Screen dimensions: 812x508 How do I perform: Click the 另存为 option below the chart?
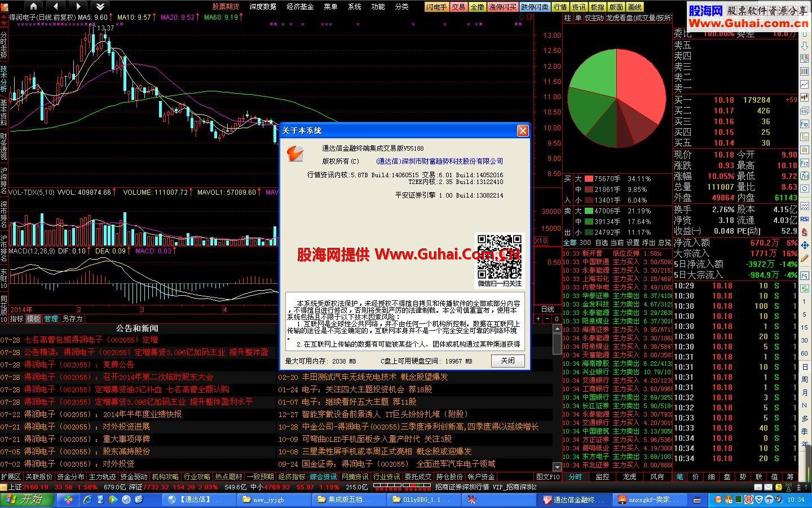pos(72,318)
